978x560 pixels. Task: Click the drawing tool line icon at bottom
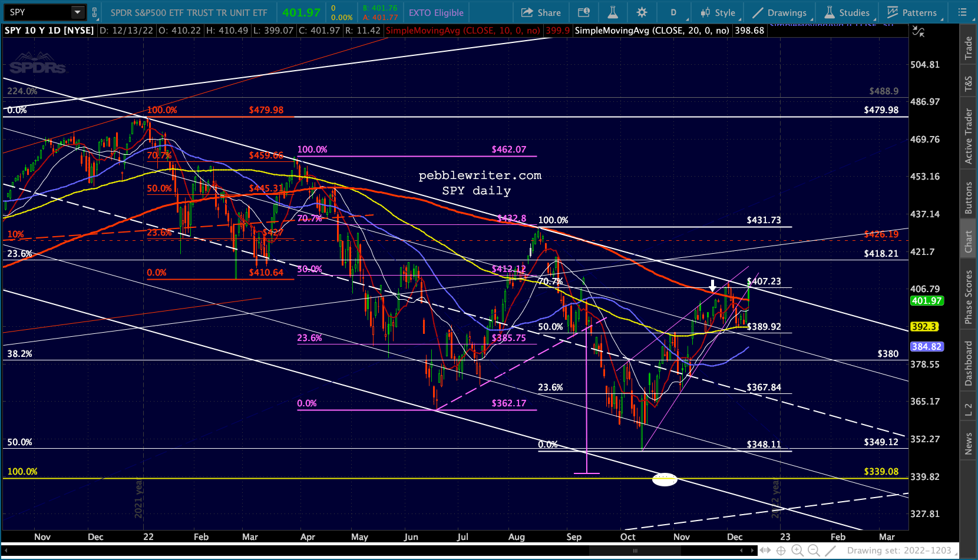pos(830,551)
